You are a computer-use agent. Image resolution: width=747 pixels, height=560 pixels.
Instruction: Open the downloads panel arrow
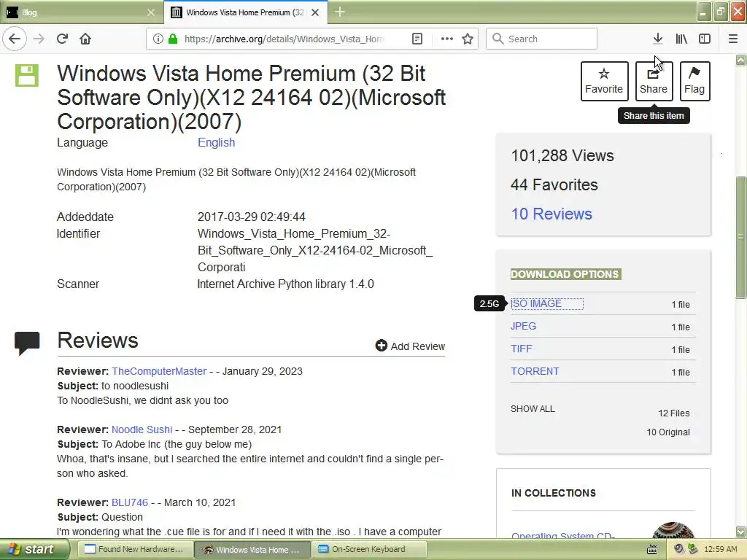tap(657, 39)
